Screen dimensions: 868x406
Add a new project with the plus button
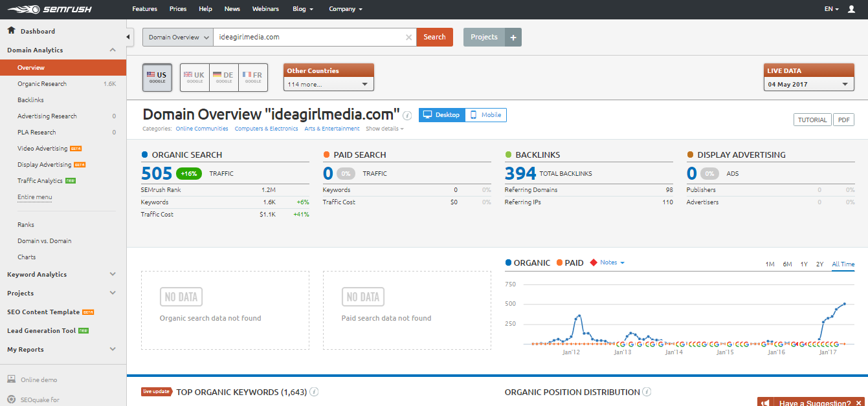coord(513,37)
